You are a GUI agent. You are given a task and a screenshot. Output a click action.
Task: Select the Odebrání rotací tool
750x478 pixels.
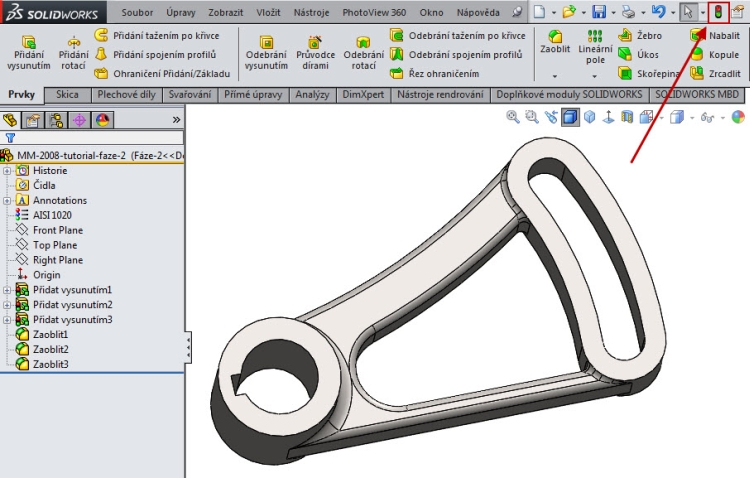click(x=364, y=53)
